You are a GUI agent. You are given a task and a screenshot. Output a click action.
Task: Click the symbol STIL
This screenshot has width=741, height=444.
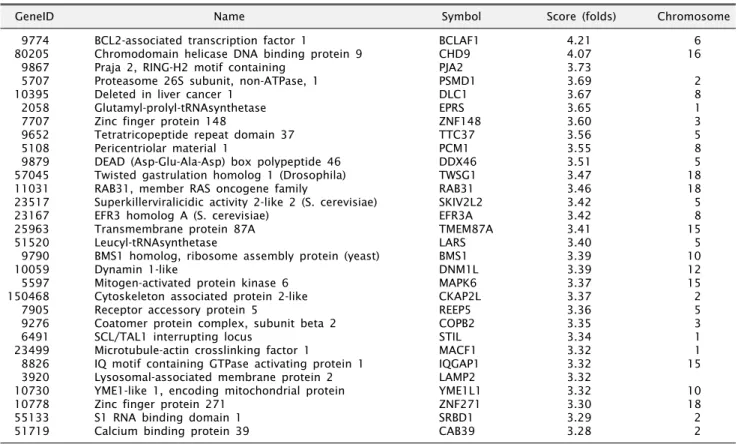[x=449, y=337]
